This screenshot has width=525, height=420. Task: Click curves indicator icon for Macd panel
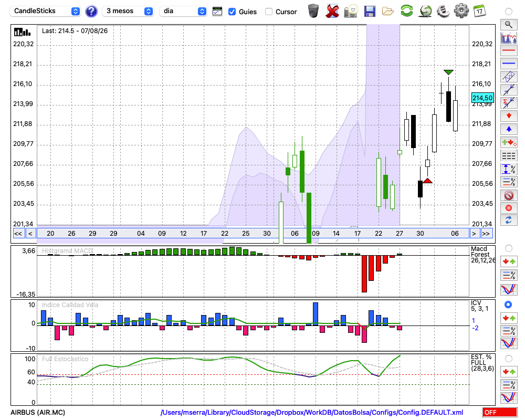(509, 289)
